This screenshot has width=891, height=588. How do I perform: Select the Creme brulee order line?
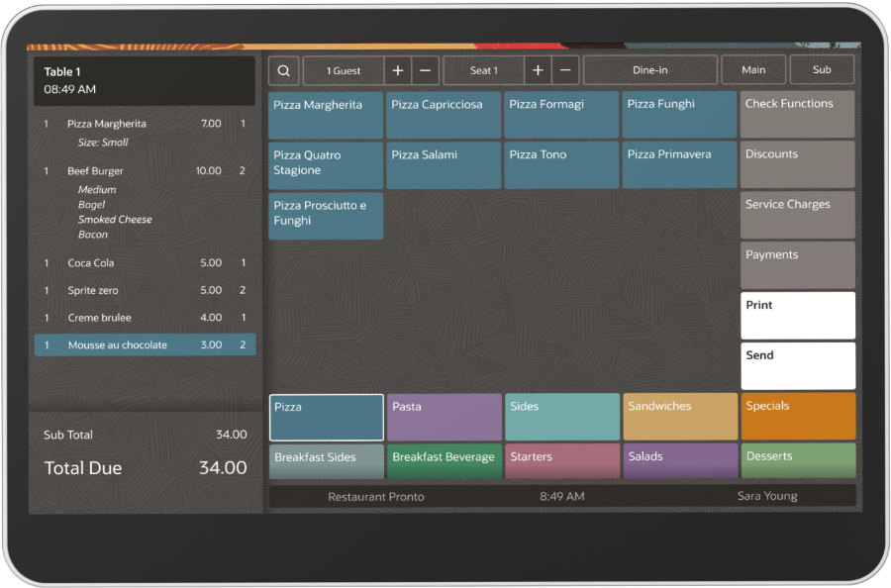(x=145, y=317)
